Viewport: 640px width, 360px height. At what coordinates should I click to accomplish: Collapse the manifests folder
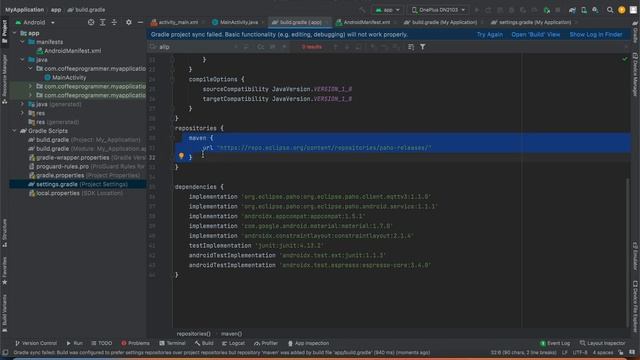pyautogui.click(x=22, y=42)
